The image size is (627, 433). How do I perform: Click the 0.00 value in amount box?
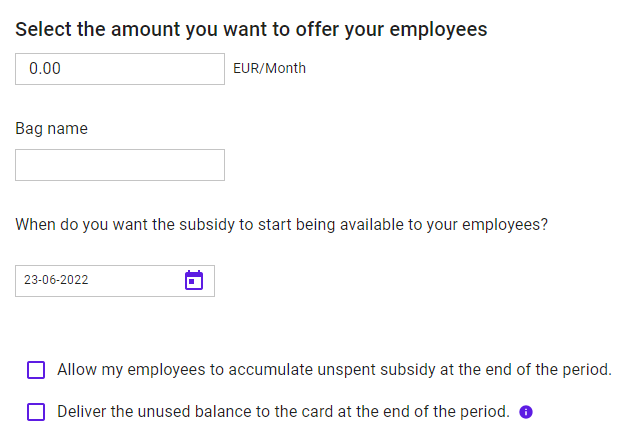click(x=45, y=68)
